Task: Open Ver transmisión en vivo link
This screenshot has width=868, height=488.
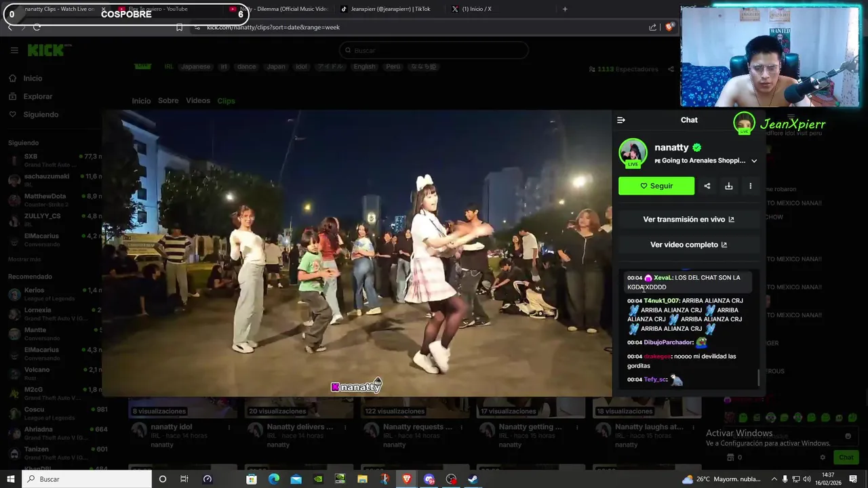Action: (x=688, y=220)
